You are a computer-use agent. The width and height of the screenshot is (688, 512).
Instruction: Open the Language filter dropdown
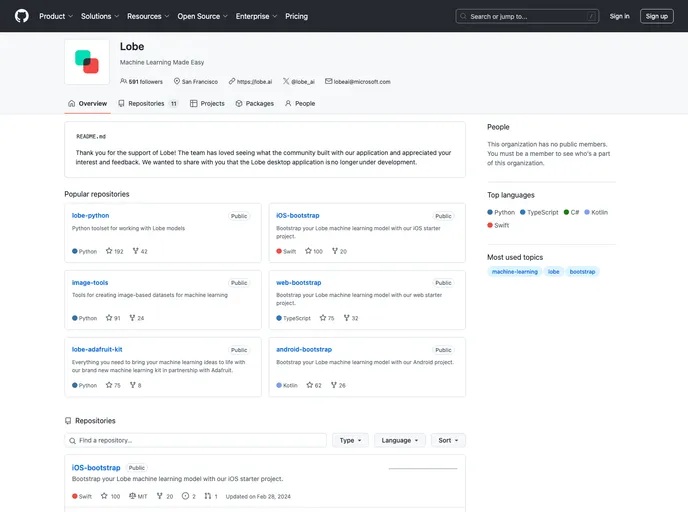coord(400,440)
